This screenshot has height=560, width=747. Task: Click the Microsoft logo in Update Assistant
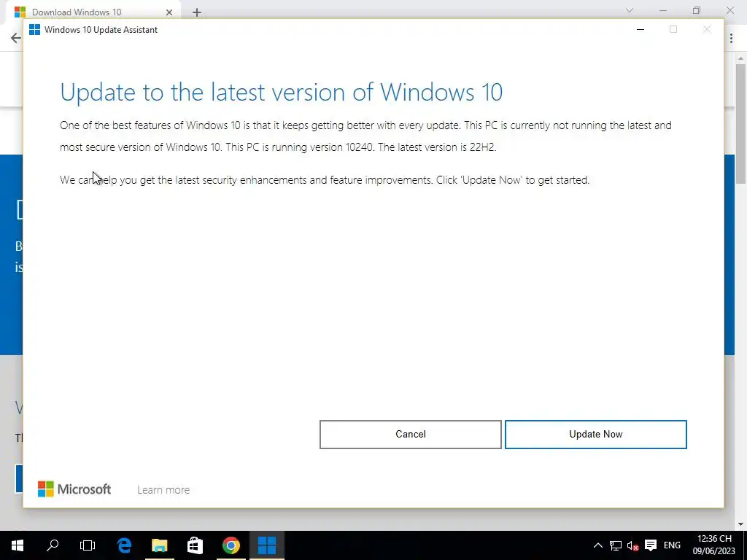click(x=74, y=489)
